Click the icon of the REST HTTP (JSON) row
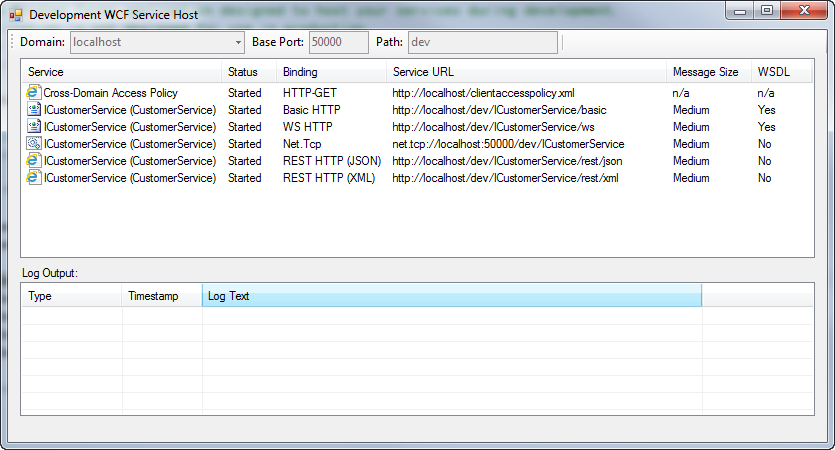The width and height of the screenshot is (835, 450). pyautogui.click(x=33, y=160)
